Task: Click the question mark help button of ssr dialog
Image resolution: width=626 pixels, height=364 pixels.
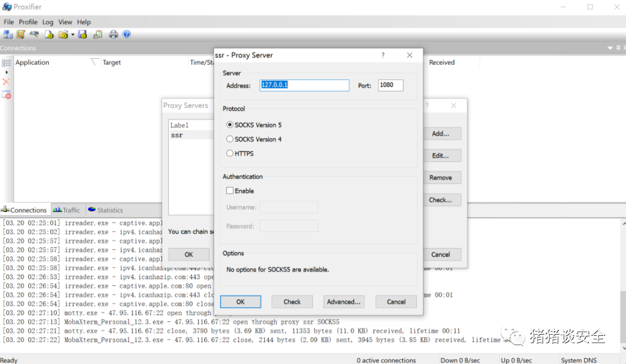Action: (x=383, y=55)
